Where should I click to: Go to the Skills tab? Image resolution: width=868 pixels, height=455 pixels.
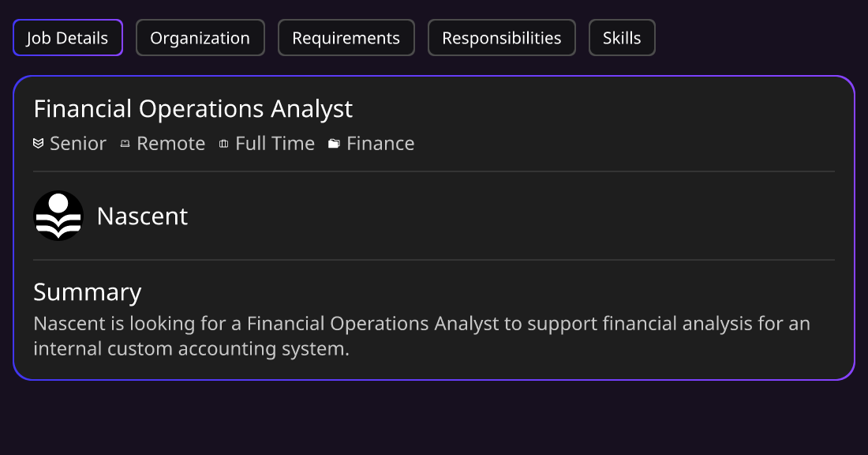(x=622, y=38)
